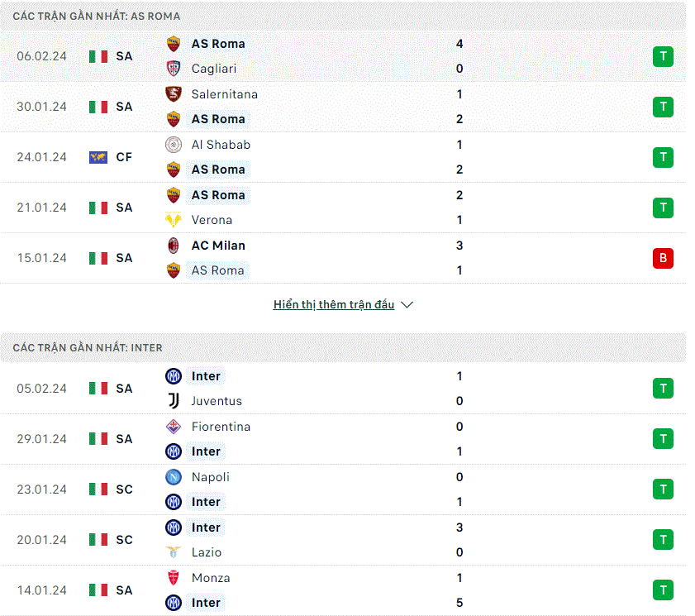Open the Inter team name versus Juventus
The height and width of the screenshot is (616, 695).
click(x=206, y=376)
